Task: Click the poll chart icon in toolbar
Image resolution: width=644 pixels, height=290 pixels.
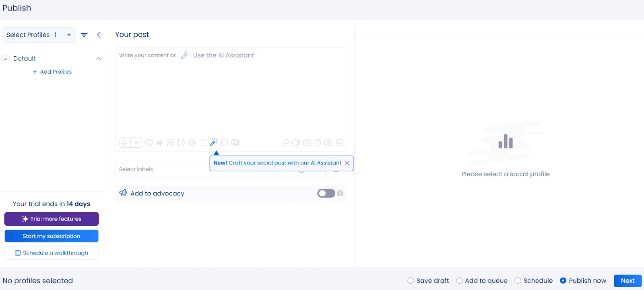Action: (x=339, y=142)
